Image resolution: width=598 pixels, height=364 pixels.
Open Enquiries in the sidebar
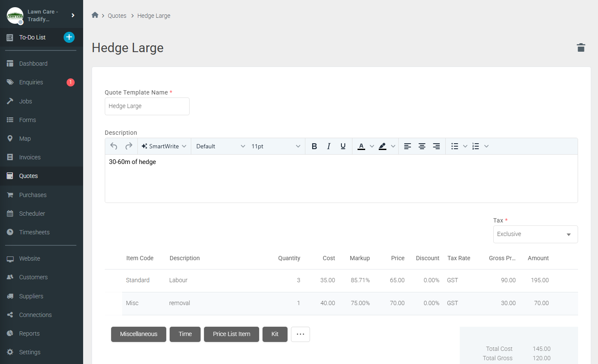click(x=42, y=82)
